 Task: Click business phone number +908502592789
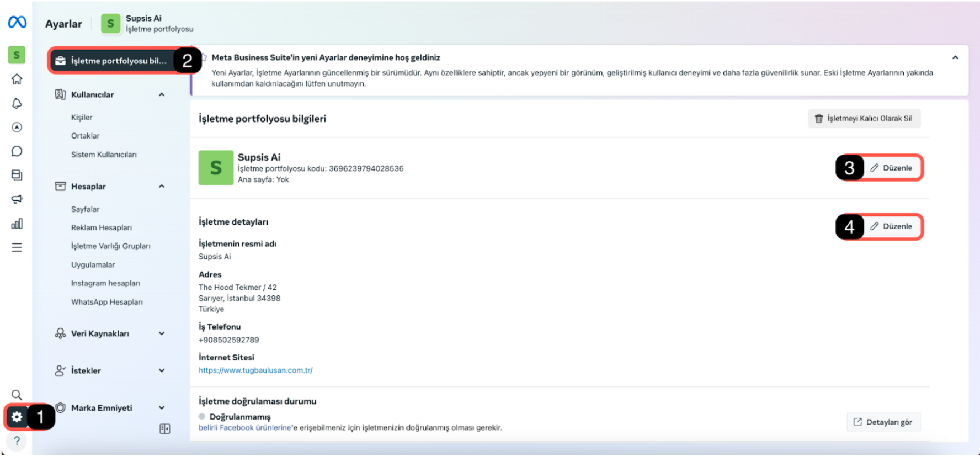(228, 340)
